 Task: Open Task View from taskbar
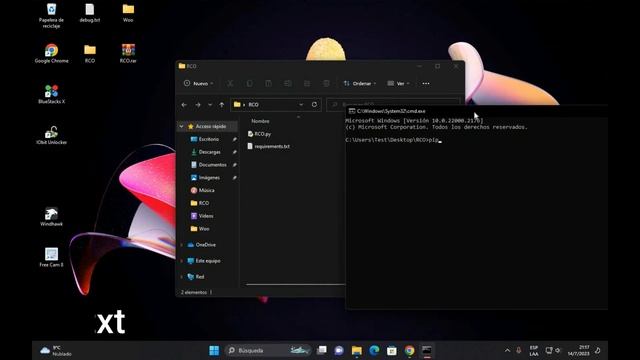click(x=322, y=350)
